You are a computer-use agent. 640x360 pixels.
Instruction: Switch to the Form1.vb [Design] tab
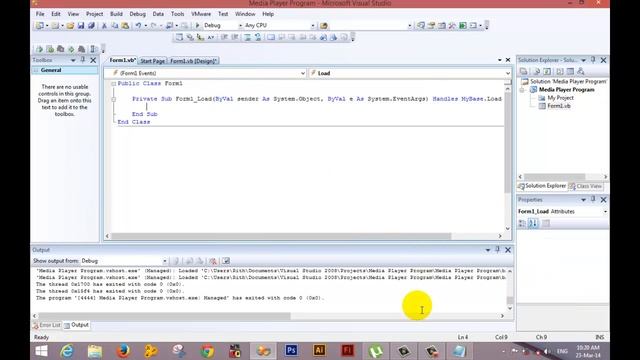[x=193, y=61]
